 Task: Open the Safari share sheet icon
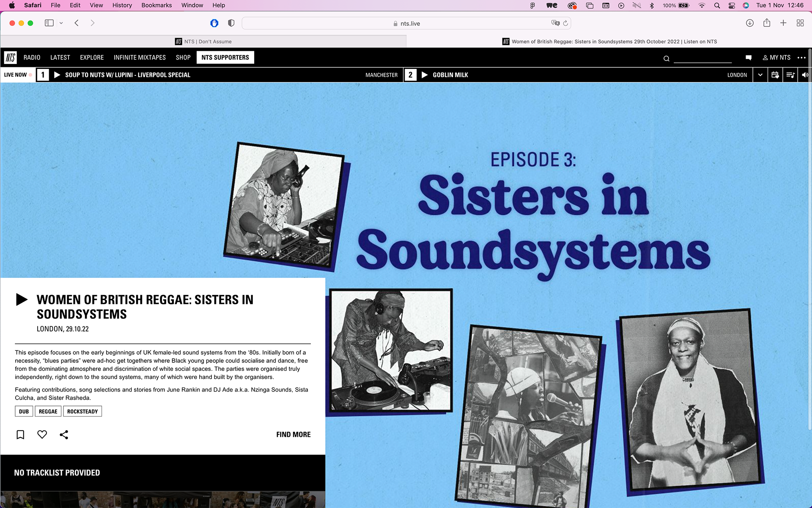767,23
